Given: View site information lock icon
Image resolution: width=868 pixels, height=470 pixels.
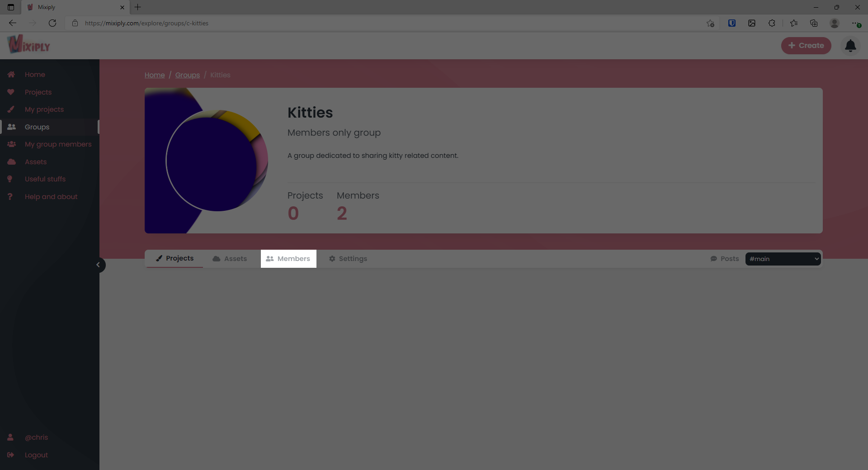Looking at the screenshot, I should tap(75, 23).
